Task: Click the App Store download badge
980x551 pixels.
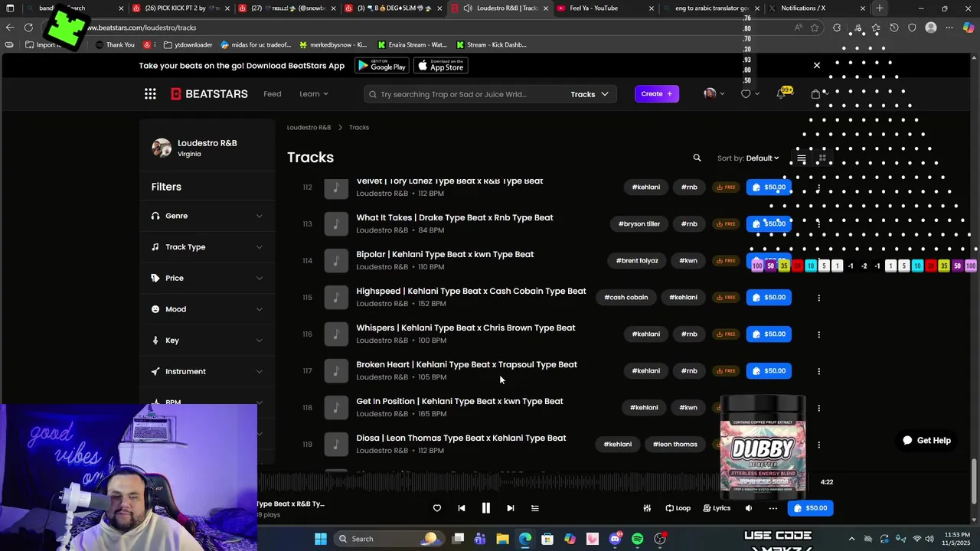Action: [x=441, y=67]
